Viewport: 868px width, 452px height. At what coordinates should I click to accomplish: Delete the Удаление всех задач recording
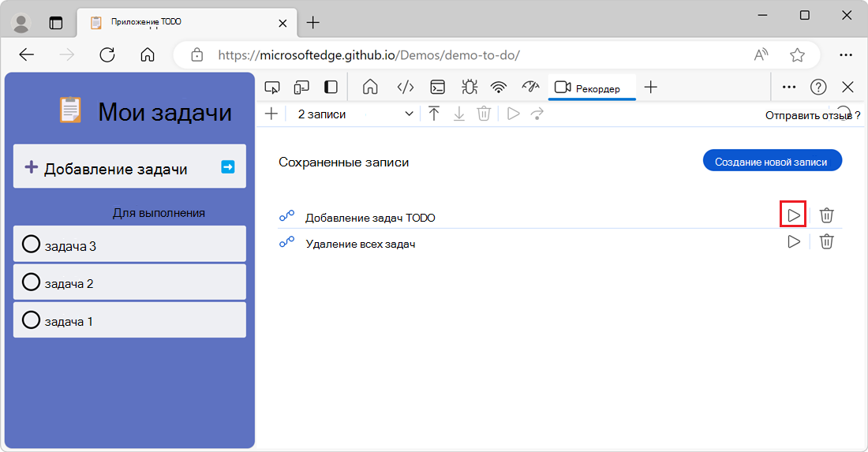pyautogui.click(x=826, y=241)
